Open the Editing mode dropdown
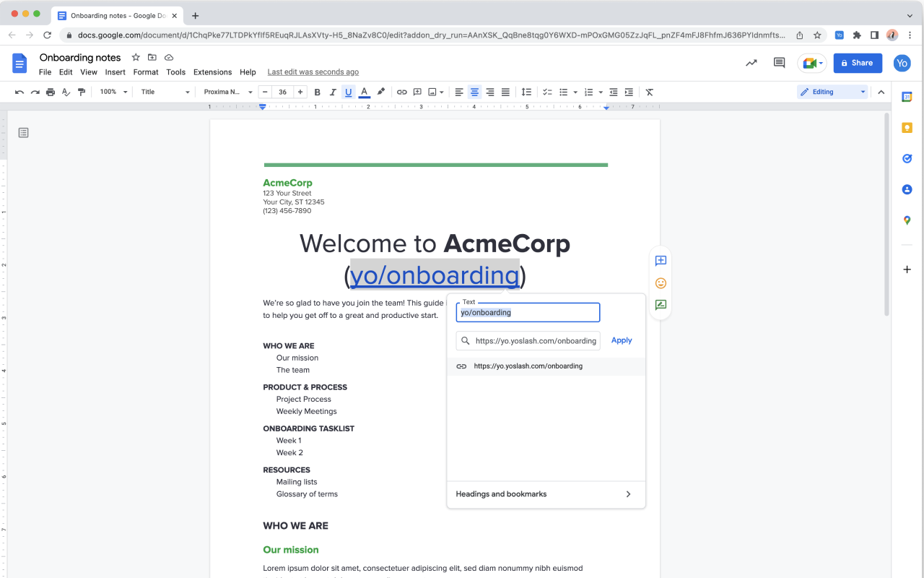 click(832, 92)
